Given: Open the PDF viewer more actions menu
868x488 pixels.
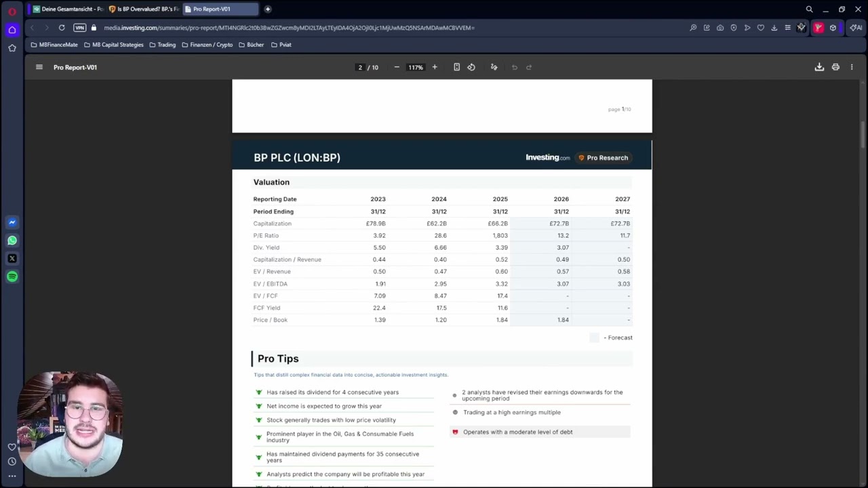Looking at the screenshot, I should click(x=852, y=67).
